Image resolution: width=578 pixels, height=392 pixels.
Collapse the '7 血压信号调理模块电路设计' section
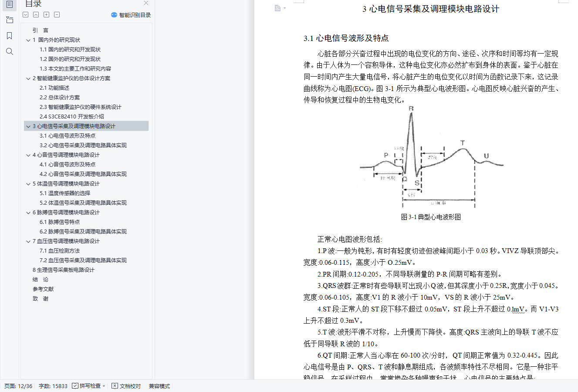click(x=28, y=241)
